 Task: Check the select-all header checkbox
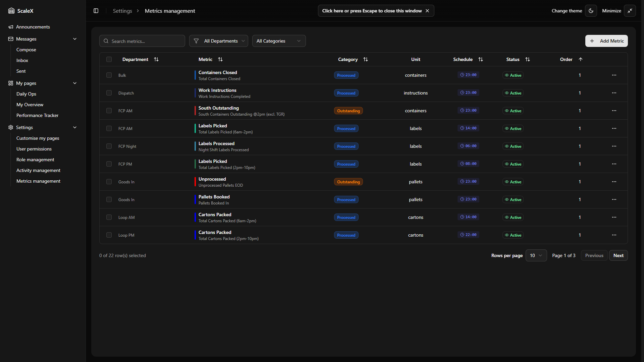pyautogui.click(x=109, y=59)
